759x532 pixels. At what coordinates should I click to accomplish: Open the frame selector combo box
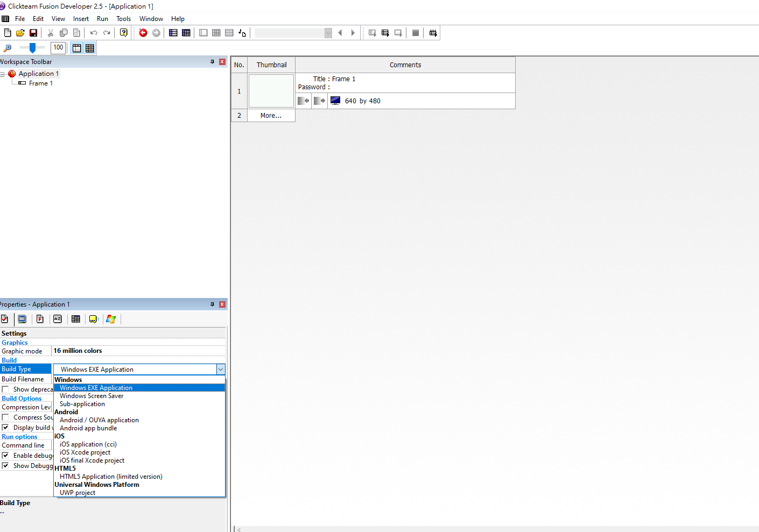[293, 33]
